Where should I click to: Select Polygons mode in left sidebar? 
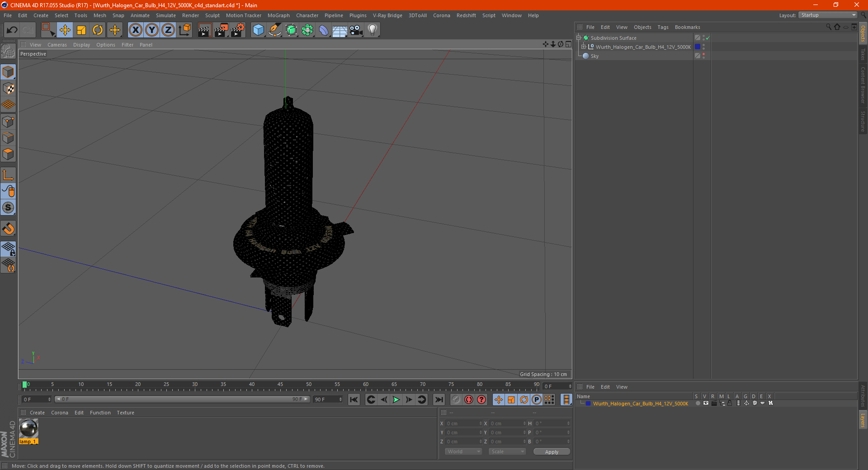point(8,154)
